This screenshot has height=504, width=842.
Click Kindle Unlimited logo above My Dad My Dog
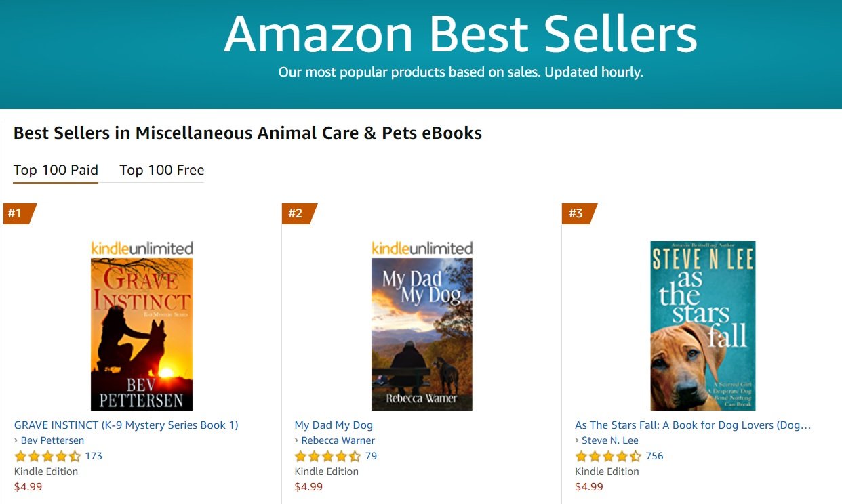[422, 248]
